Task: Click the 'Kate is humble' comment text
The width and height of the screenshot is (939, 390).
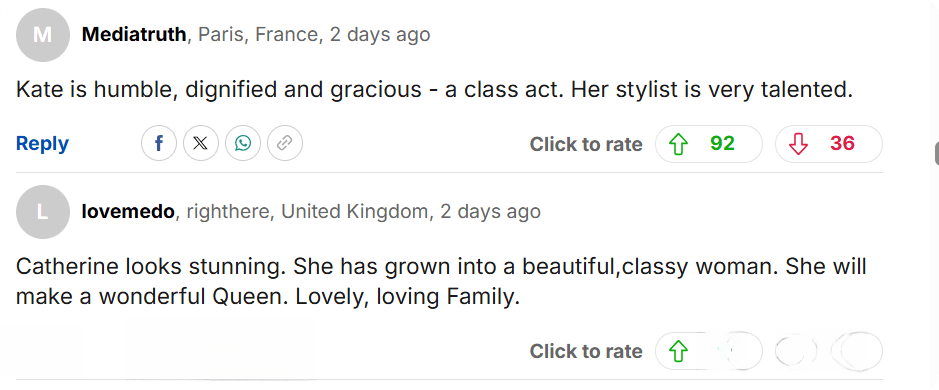Action: pos(434,90)
